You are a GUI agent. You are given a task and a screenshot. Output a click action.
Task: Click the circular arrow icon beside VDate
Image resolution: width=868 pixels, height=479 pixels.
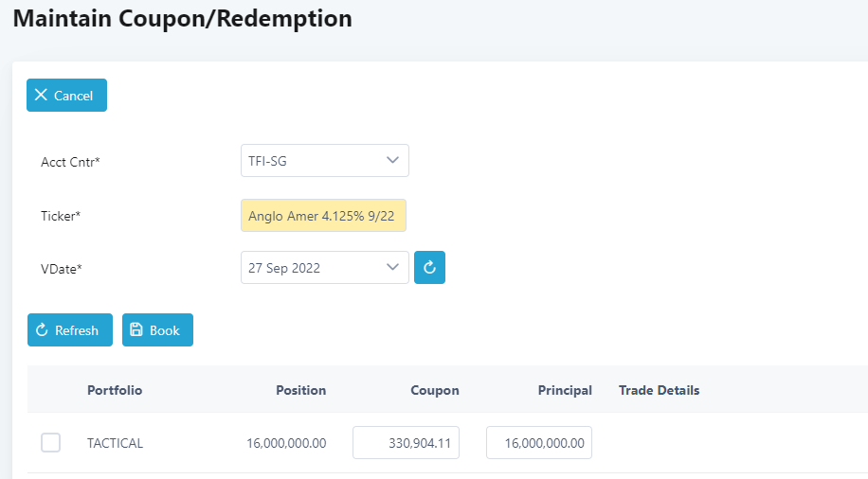429,268
